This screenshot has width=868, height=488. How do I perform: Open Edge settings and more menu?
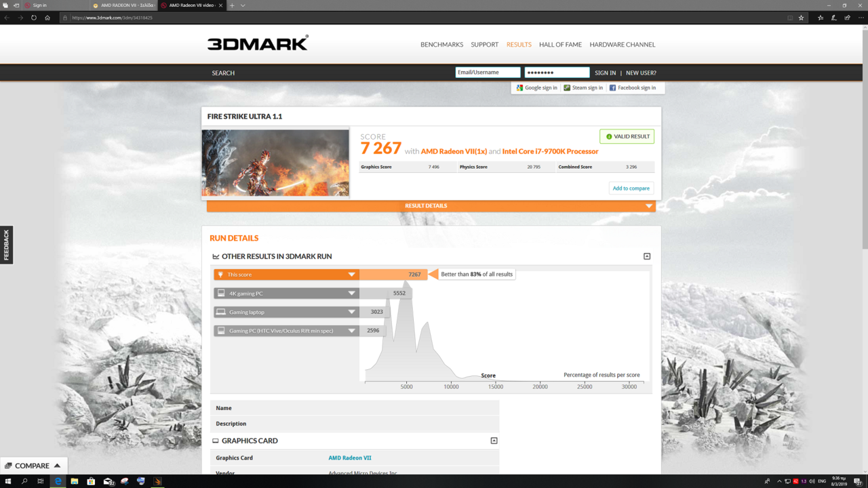click(861, 18)
